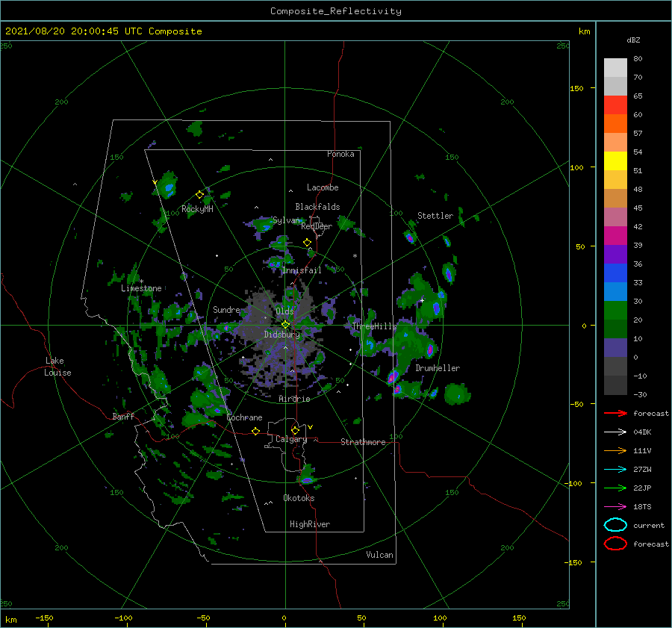The height and width of the screenshot is (628, 672).
Task: Click the Lacombe town label
Action: point(323,187)
